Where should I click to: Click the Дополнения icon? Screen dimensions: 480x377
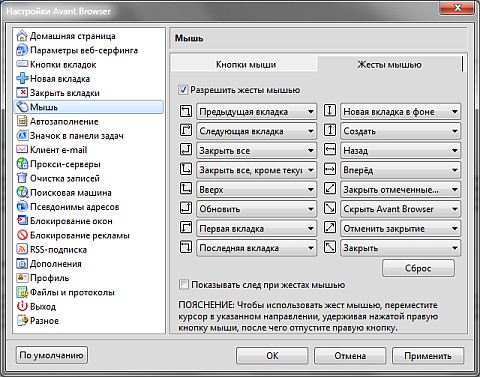click(x=22, y=264)
